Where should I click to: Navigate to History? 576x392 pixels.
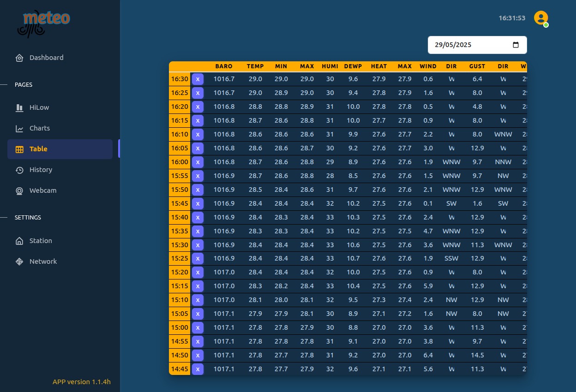60,170
